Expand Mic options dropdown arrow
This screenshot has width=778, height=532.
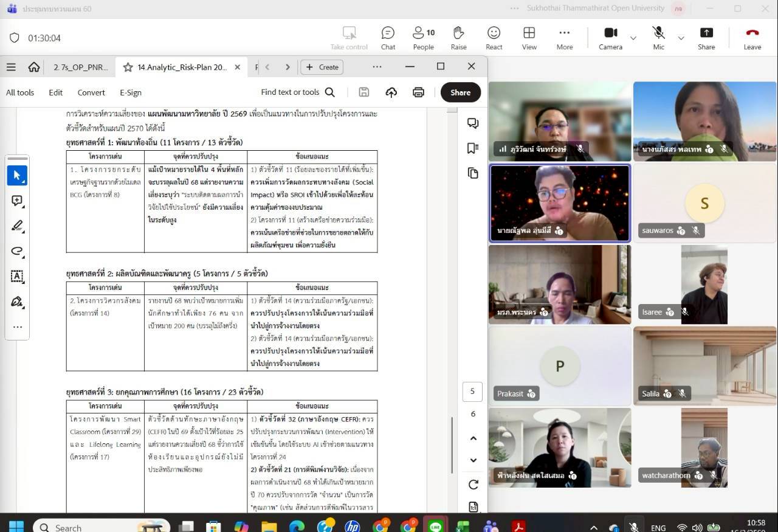681,38
